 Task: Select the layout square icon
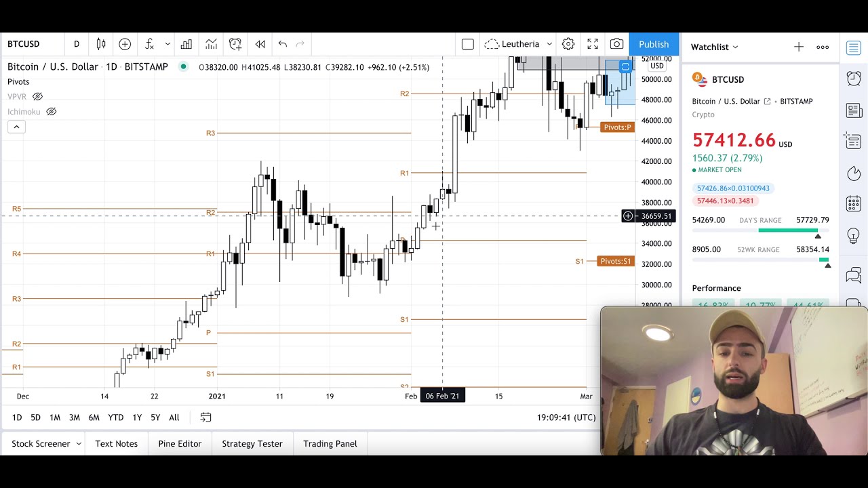[468, 44]
